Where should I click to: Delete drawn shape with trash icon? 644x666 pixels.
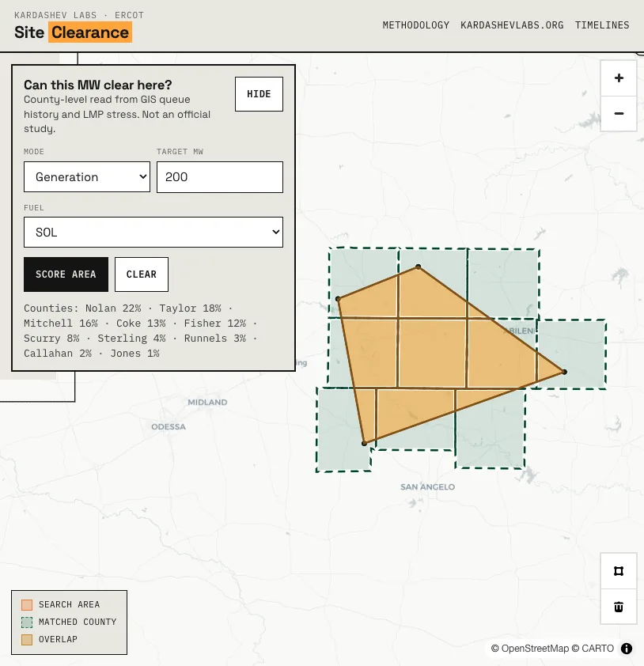[x=619, y=607]
